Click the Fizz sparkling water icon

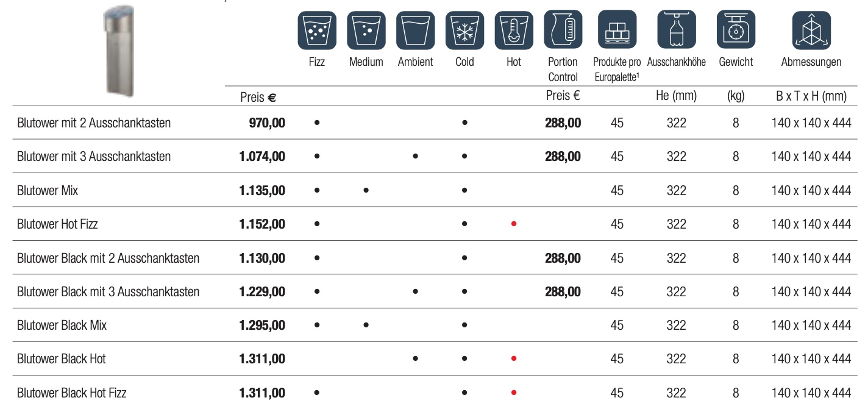point(317,30)
